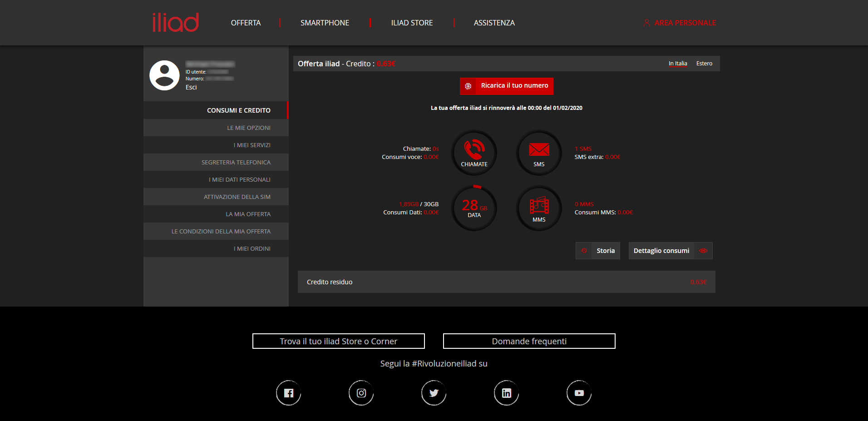Open Le Mie Opzioni
The height and width of the screenshot is (421, 868).
(216, 128)
